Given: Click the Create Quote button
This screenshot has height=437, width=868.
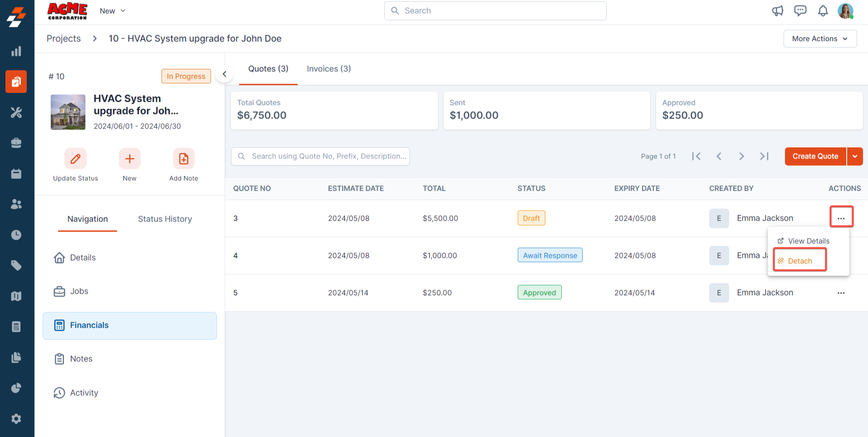Looking at the screenshot, I should coord(815,157).
